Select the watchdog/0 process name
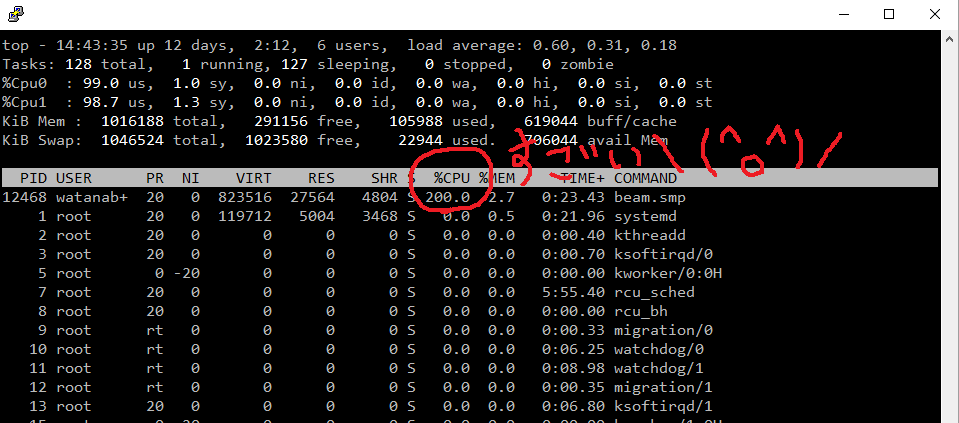This screenshot has width=959, height=423. click(x=659, y=349)
